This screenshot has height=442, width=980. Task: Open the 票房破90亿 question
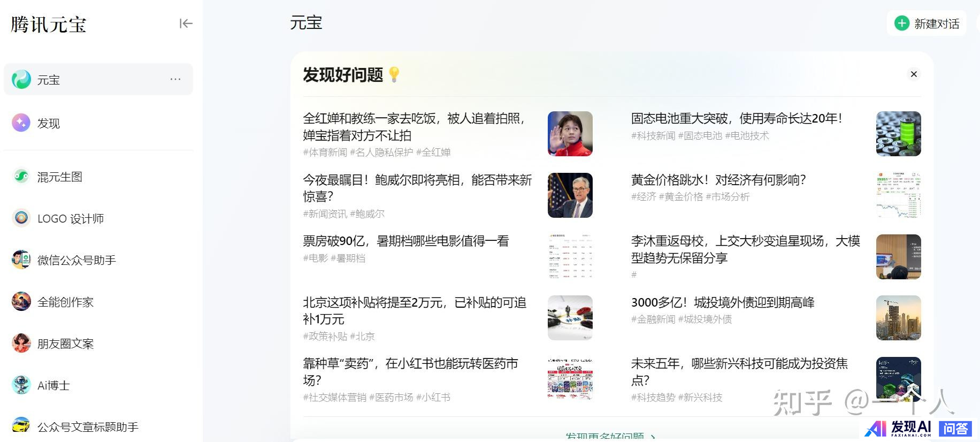pyautogui.click(x=406, y=241)
